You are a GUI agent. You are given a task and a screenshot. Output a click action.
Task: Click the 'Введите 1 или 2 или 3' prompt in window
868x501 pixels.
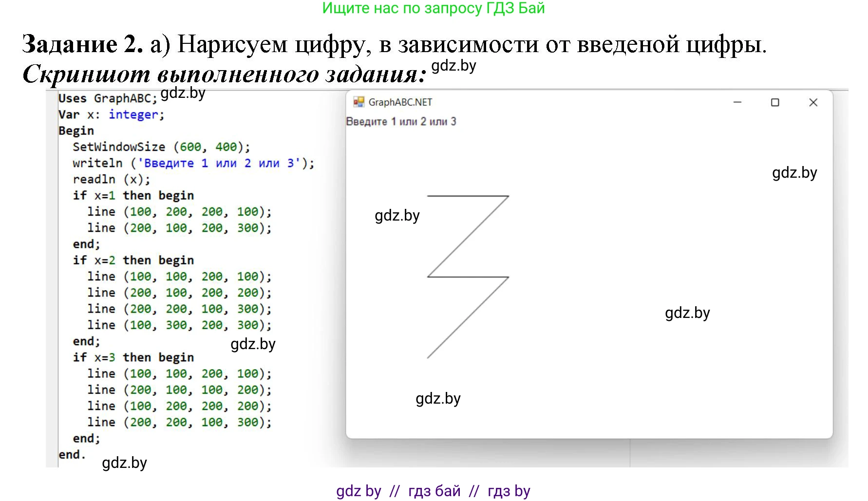click(x=401, y=122)
